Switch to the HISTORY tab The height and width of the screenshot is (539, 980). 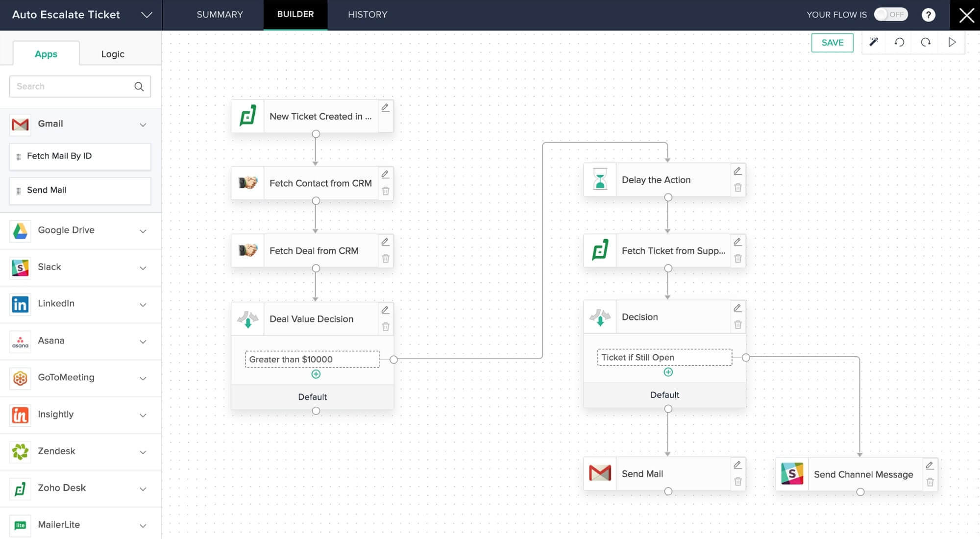click(x=367, y=15)
